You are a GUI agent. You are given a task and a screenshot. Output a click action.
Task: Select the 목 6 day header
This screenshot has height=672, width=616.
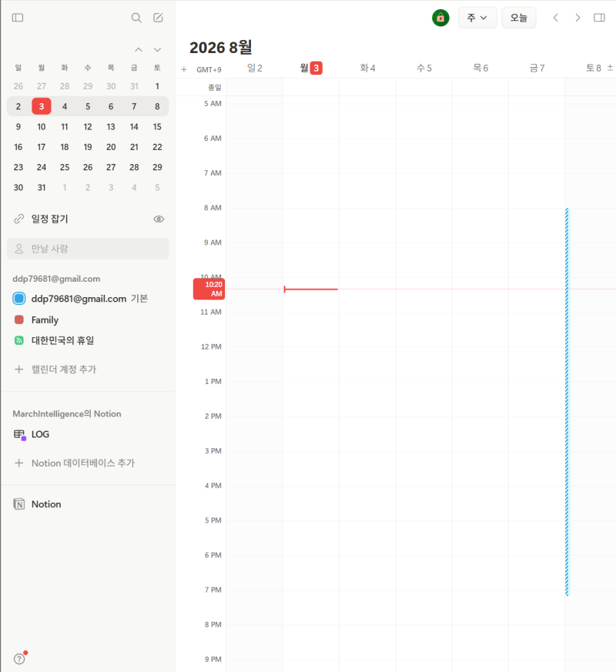(x=480, y=69)
